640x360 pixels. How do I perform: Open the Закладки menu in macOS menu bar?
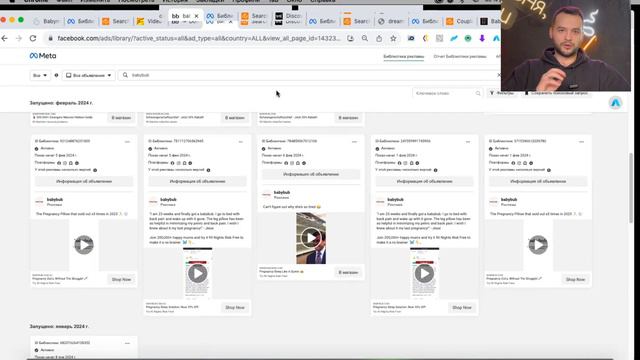pos(210,2)
